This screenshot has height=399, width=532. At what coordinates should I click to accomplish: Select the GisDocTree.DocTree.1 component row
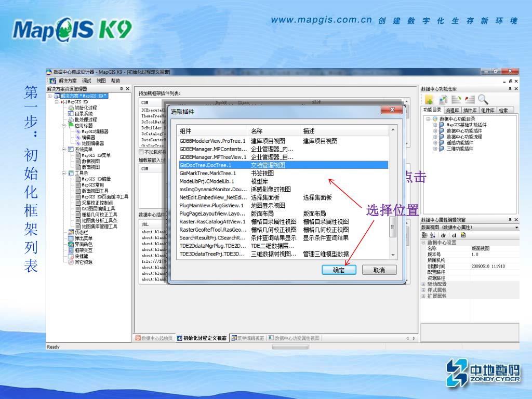coord(283,165)
